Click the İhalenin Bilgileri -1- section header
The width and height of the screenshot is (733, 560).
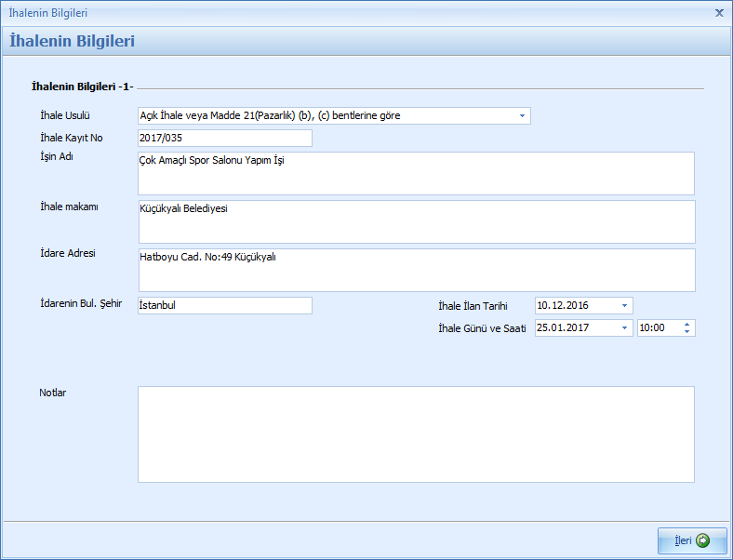tap(82, 87)
